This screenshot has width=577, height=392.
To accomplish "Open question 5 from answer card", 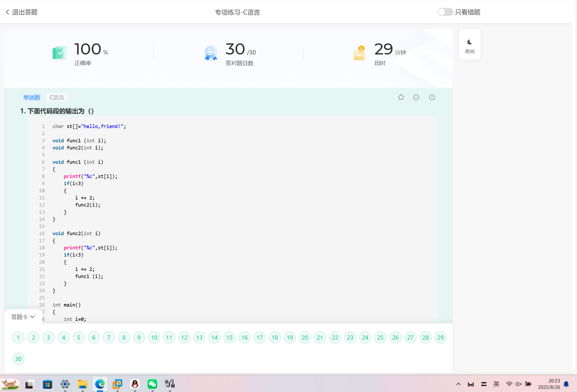I will pos(79,338).
